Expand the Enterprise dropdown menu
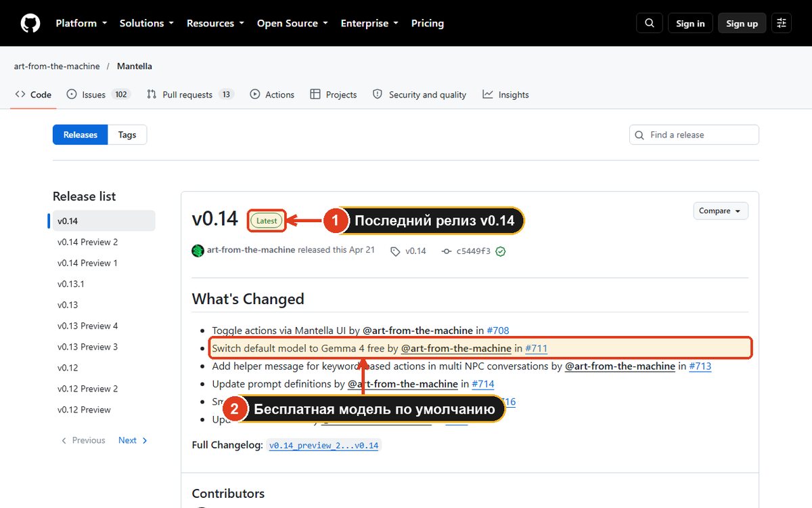Screen dimensions: 812x508 [369, 23]
